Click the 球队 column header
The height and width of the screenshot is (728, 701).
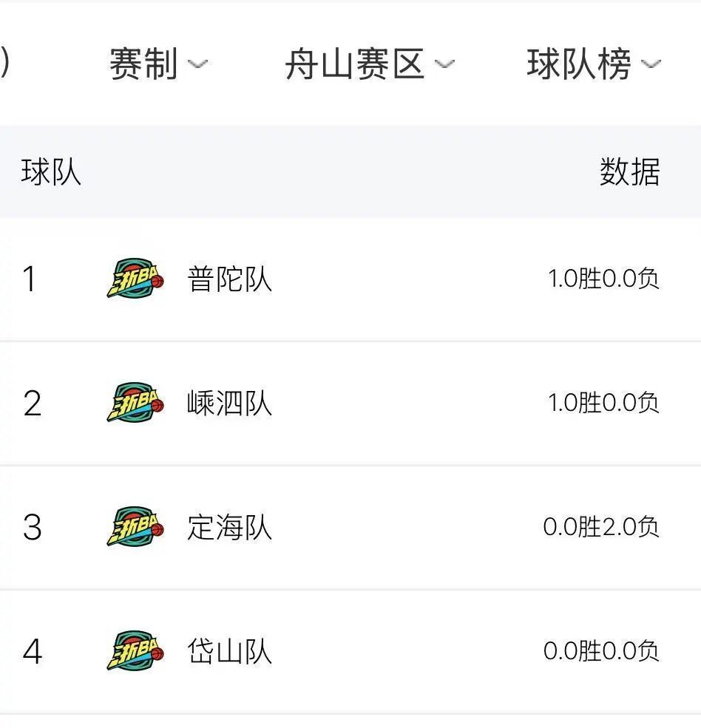(51, 171)
